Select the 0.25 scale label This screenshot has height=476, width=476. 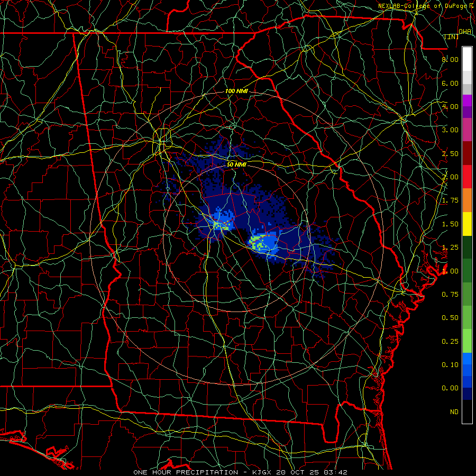coord(450,342)
